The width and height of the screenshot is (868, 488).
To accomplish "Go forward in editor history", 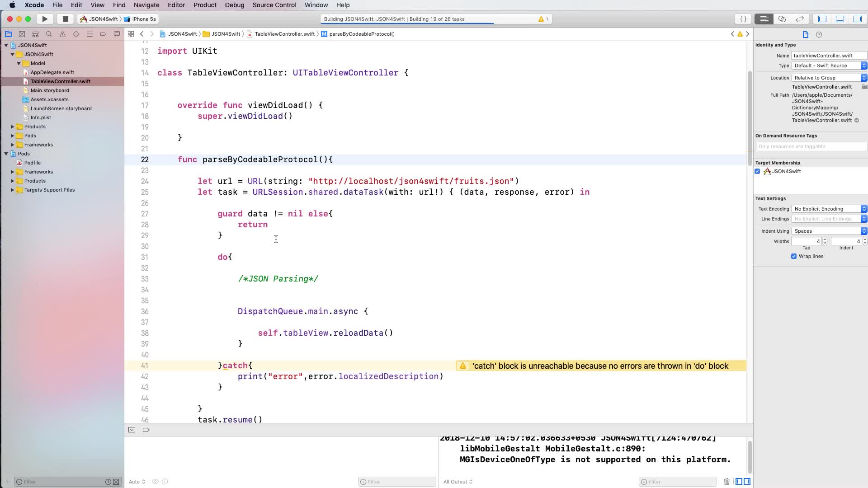I will (x=152, y=34).
